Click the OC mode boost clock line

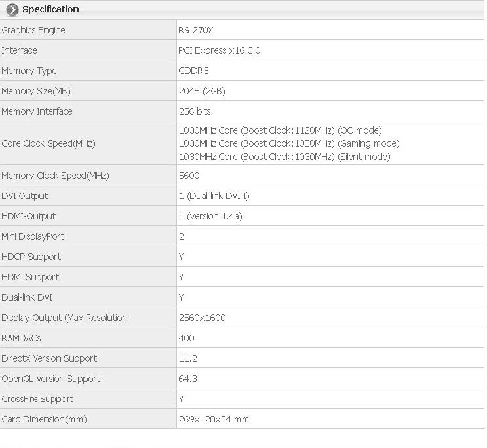[281, 130]
